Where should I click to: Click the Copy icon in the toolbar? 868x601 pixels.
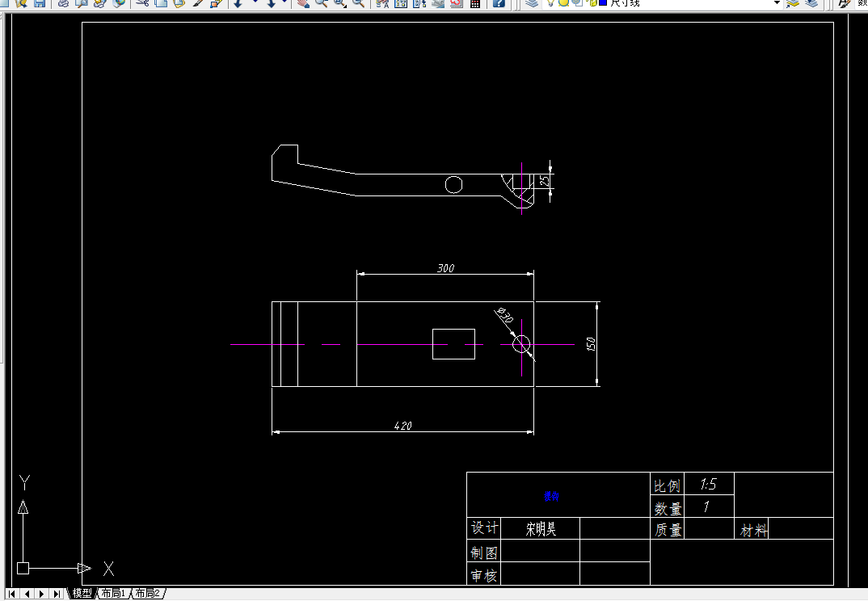161,2
